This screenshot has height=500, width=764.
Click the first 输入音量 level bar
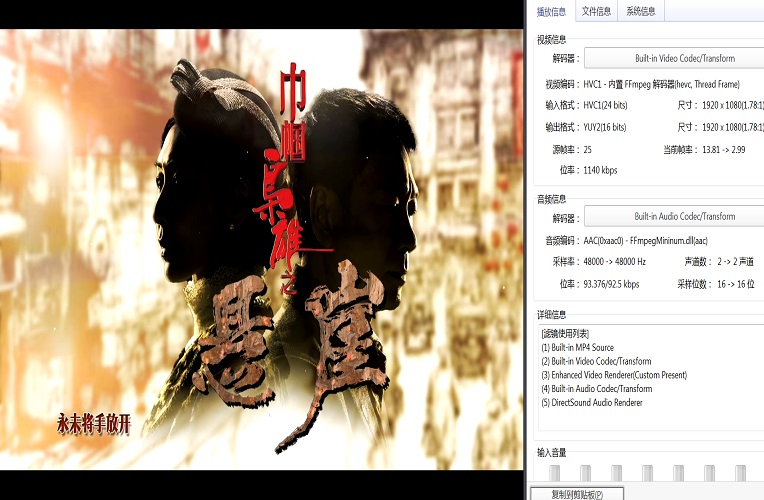click(555, 472)
